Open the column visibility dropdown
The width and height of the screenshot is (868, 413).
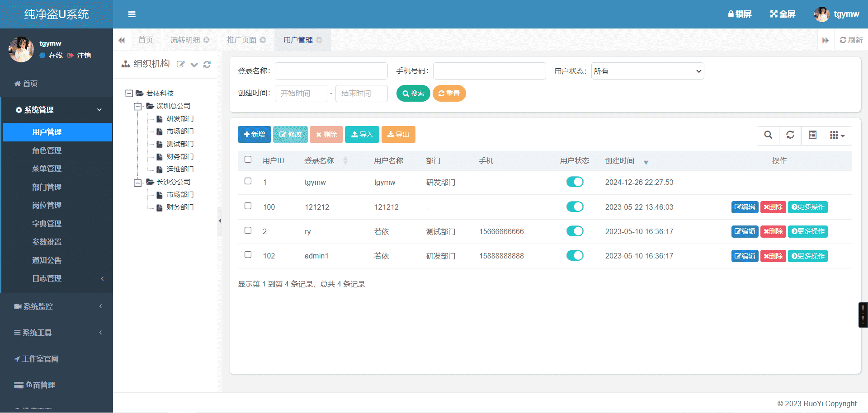click(837, 135)
